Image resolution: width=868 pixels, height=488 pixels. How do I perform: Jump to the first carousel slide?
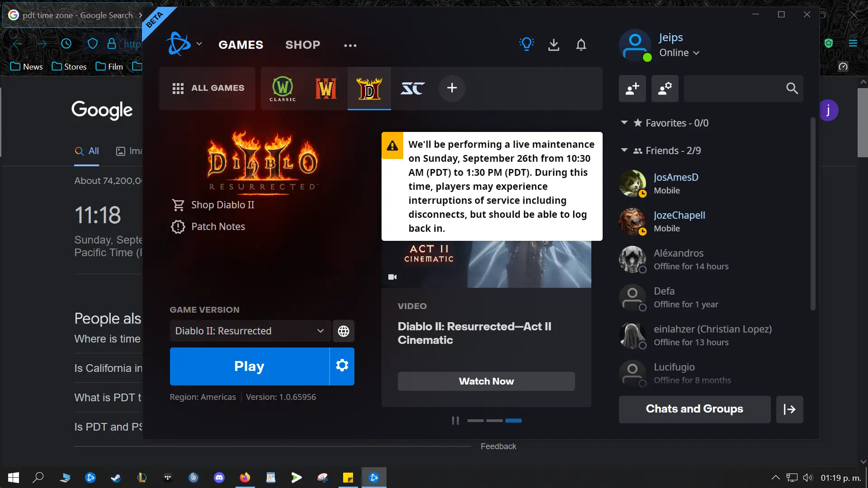pos(475,421)
